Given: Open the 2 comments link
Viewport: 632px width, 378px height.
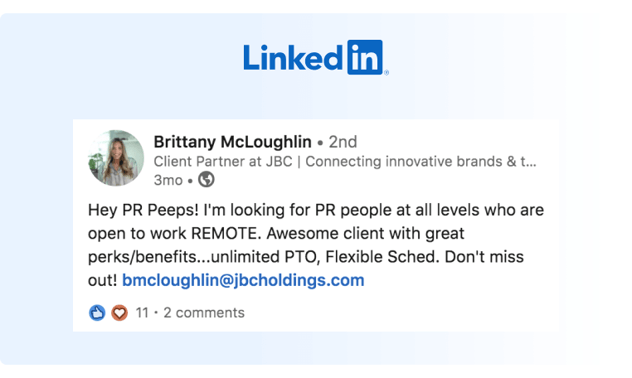Looking at the screenshot, I should pos(204,313).
